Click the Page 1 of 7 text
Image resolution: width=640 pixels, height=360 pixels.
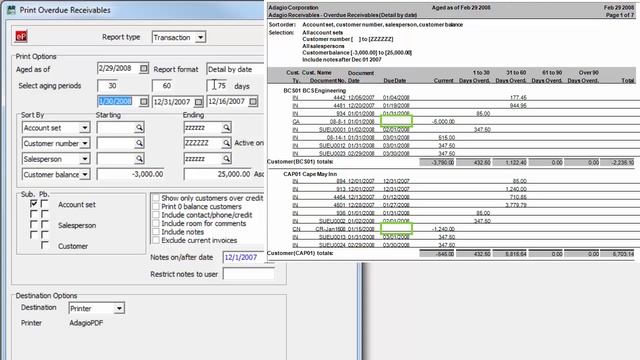click(x=620, y=15)
